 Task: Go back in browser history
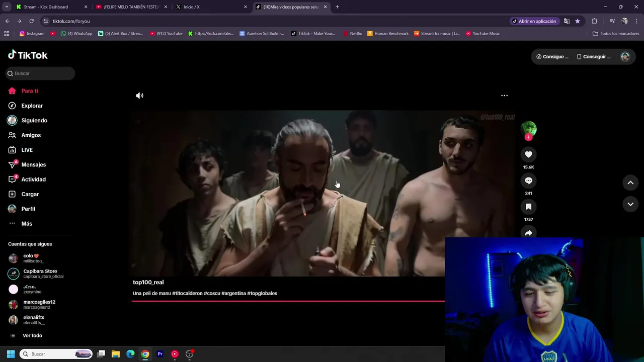7,21
